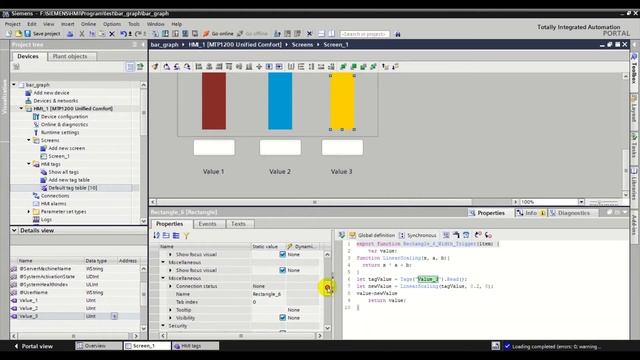This screenshot has height=360, width=640.
Task: Open the Insert menu
Action: coord(68,24)
